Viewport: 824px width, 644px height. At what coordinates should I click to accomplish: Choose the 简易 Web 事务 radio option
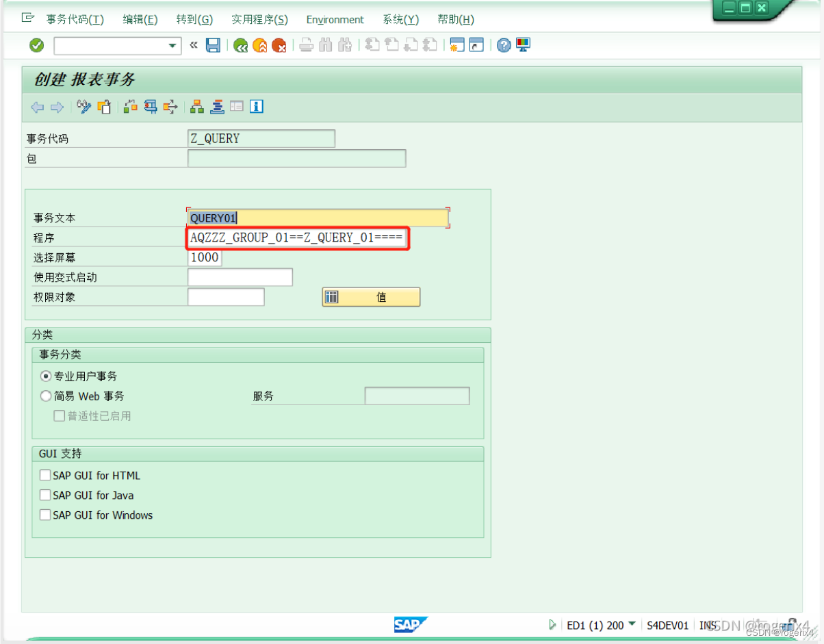[x=45, y=396]
